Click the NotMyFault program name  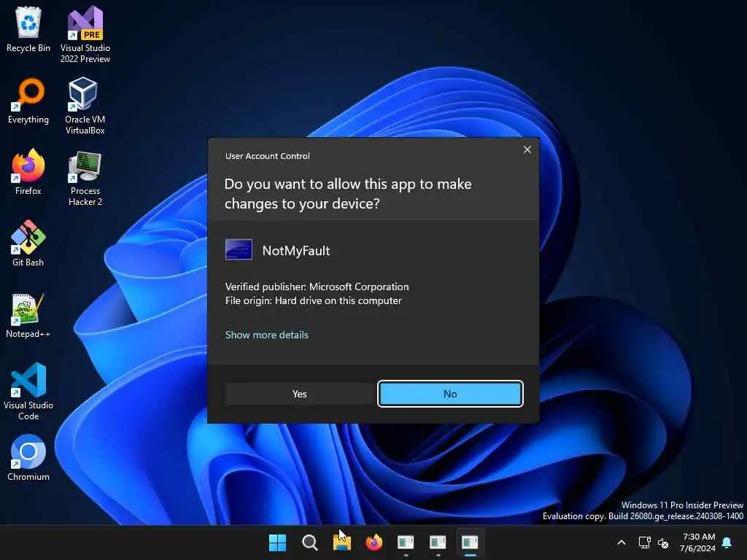click(296, 251)
